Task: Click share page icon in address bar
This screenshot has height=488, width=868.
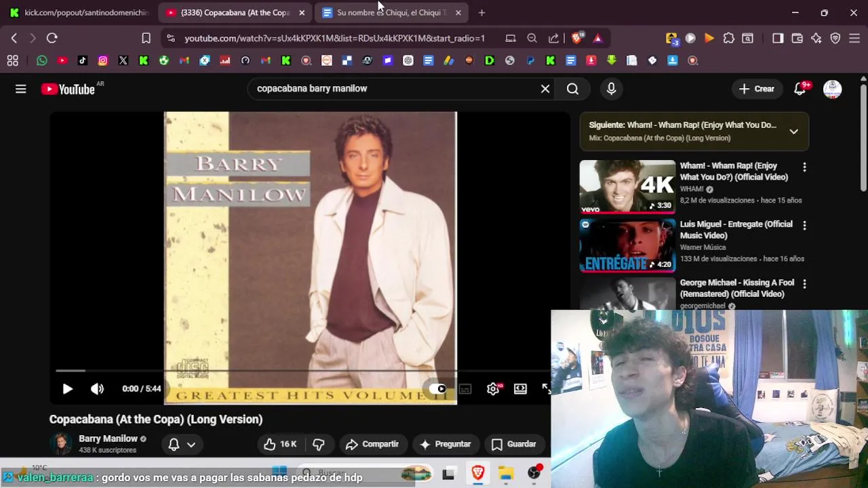Action: (553, 39)
